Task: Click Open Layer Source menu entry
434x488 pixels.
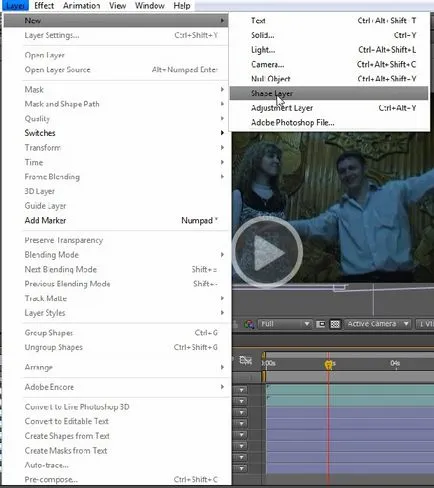Action: (116, 70)
